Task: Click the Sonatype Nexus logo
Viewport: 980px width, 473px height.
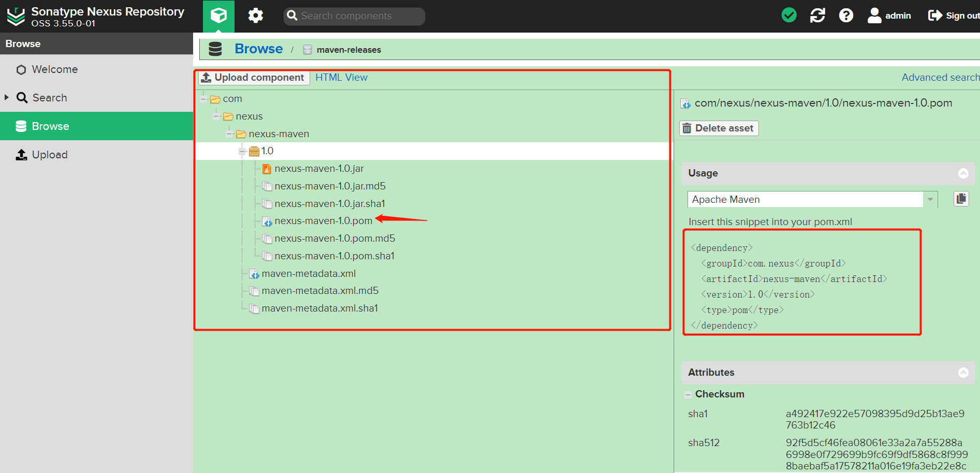Action: point(16,17)
